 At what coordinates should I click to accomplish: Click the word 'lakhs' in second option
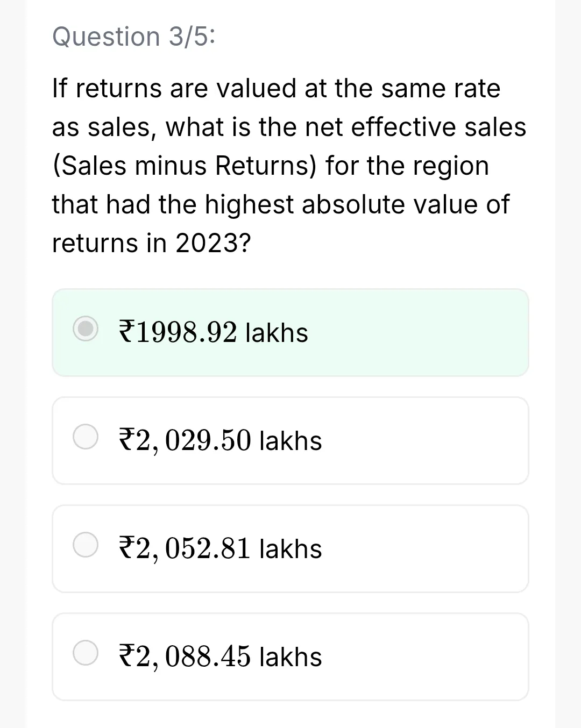click(x=290, y=441)
